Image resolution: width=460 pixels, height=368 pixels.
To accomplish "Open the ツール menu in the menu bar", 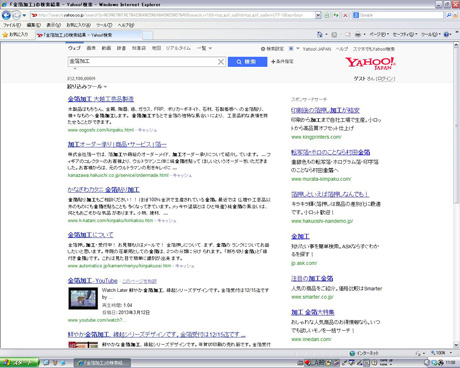I will pos(104,25).
